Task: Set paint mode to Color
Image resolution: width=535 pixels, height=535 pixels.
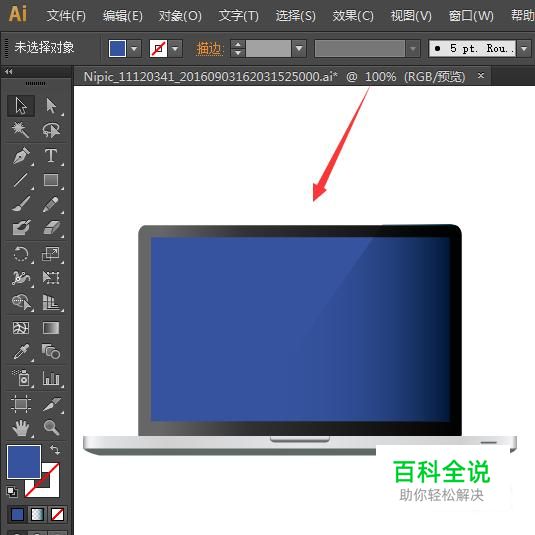Action: 17,515
